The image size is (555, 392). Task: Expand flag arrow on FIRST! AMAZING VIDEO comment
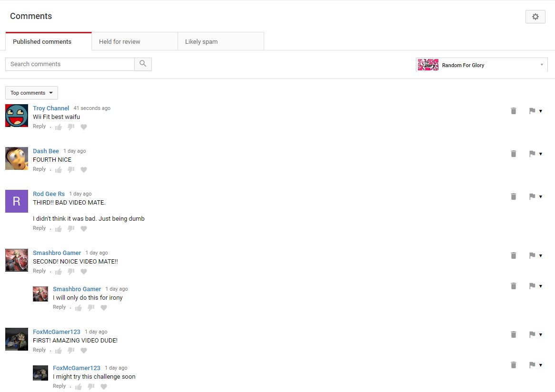(541, 335)
